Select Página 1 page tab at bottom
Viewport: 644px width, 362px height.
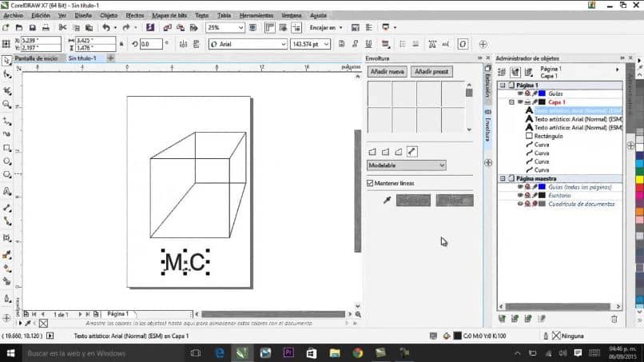118,314
